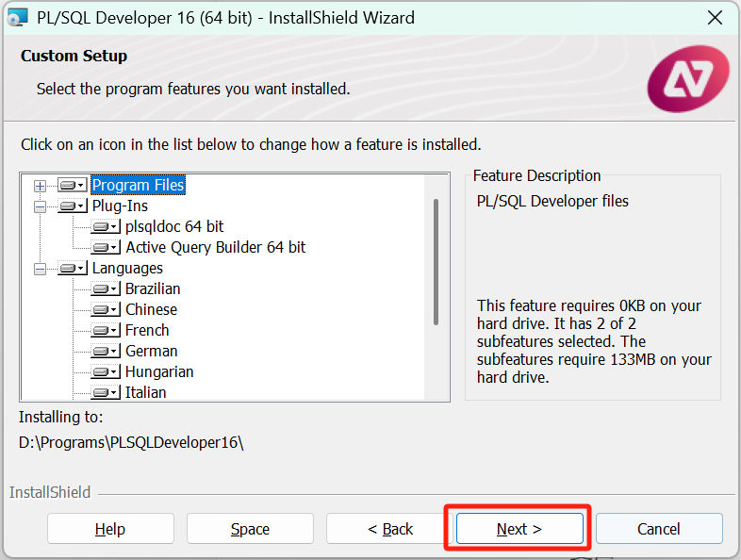
Task: Go Back to the previous step
Action: 389,529
